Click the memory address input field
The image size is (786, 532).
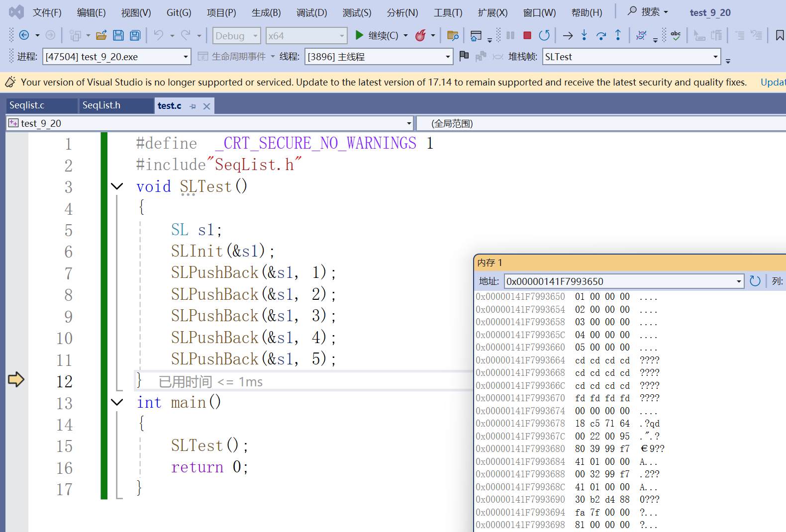point(619,281)
